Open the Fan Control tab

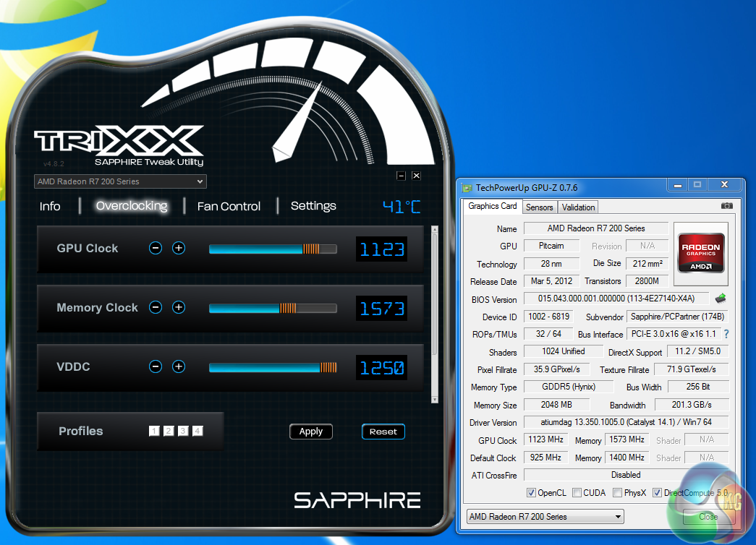click(229, 206)
